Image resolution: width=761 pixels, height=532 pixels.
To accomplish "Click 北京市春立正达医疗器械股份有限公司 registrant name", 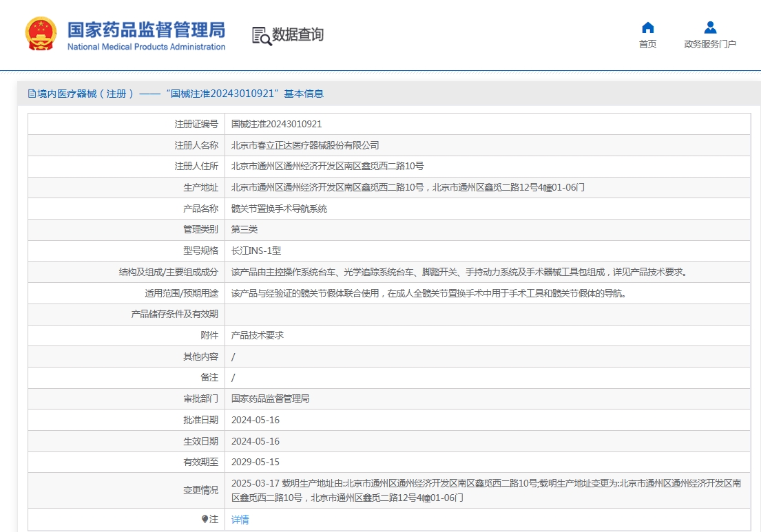I will point(305,145).
